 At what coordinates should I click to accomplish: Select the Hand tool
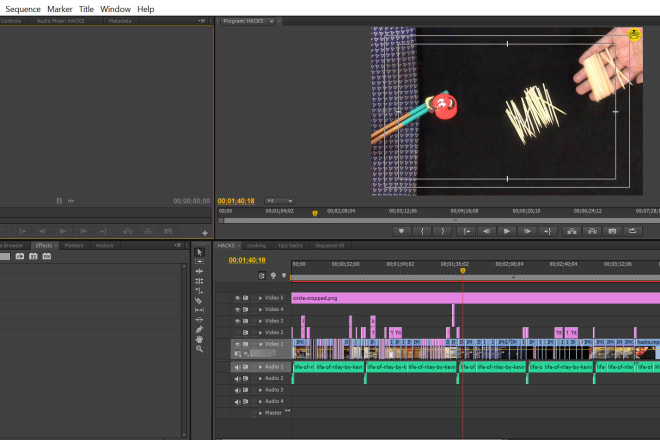point(200,339)
